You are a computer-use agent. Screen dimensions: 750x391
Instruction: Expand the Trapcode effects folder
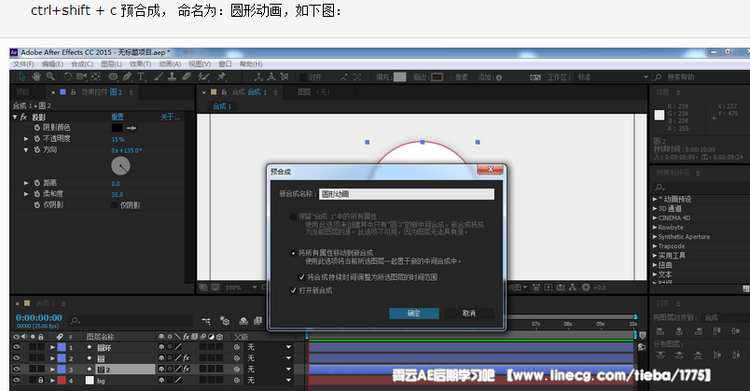click(655, 246)
